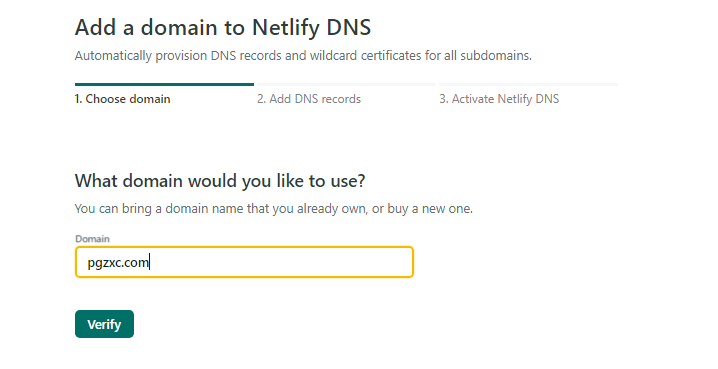Click gray progress bar above Activate Netlify DNS

point(528,84)
